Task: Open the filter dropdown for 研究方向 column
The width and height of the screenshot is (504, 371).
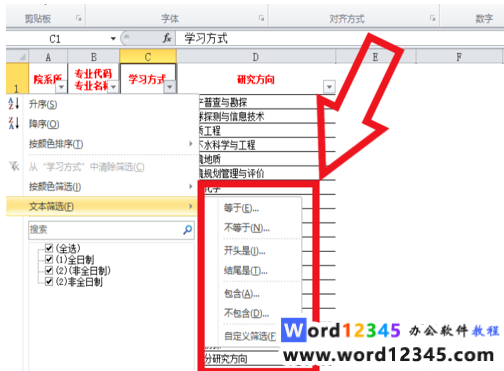Action: coord(329,87)
